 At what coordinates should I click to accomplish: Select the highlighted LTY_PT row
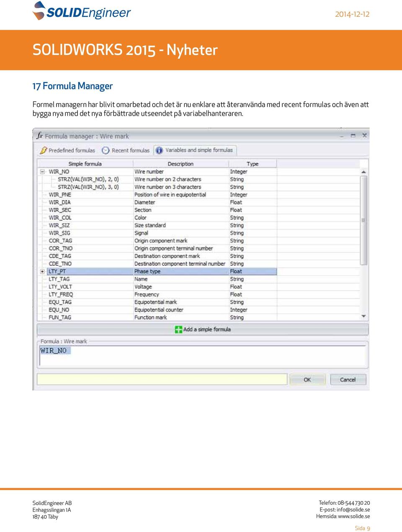(x=157, y=271)
